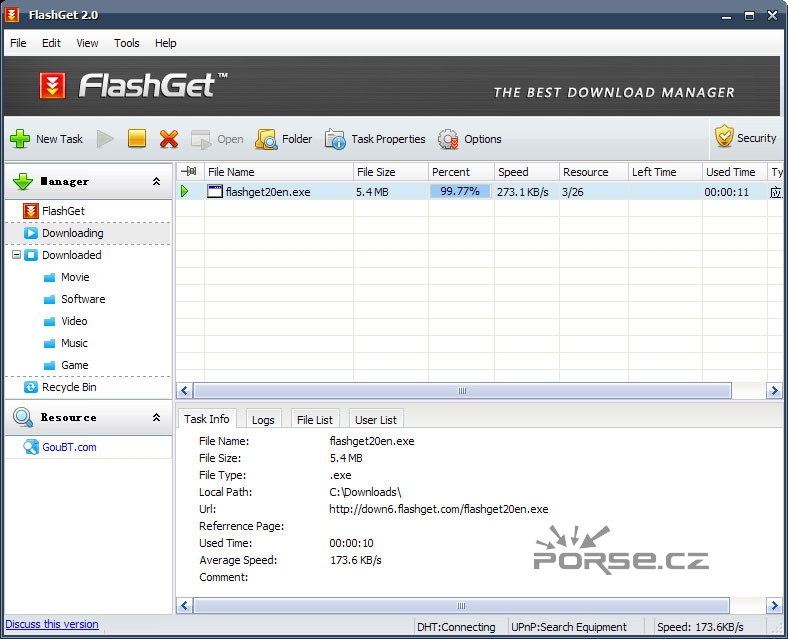Click the Video folder icon

click(49, 322)
